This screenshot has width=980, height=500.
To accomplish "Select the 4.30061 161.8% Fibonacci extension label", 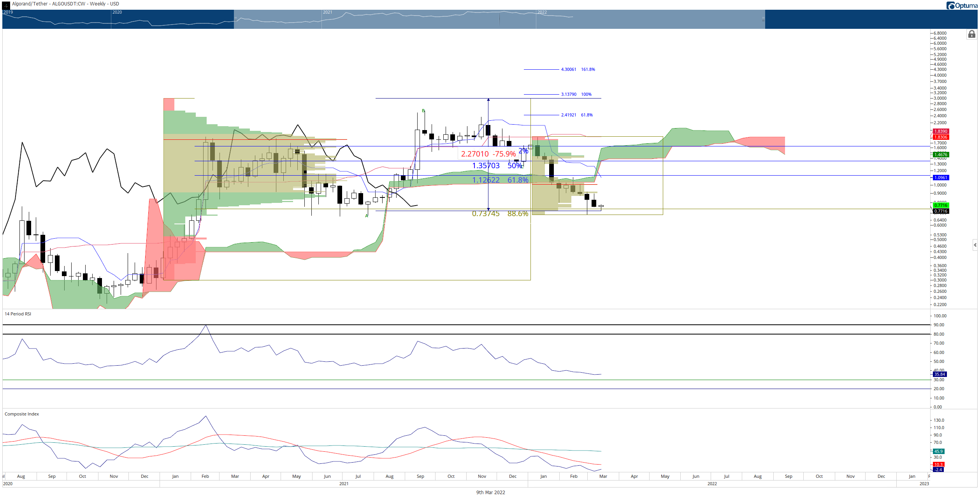I will 578,69.
